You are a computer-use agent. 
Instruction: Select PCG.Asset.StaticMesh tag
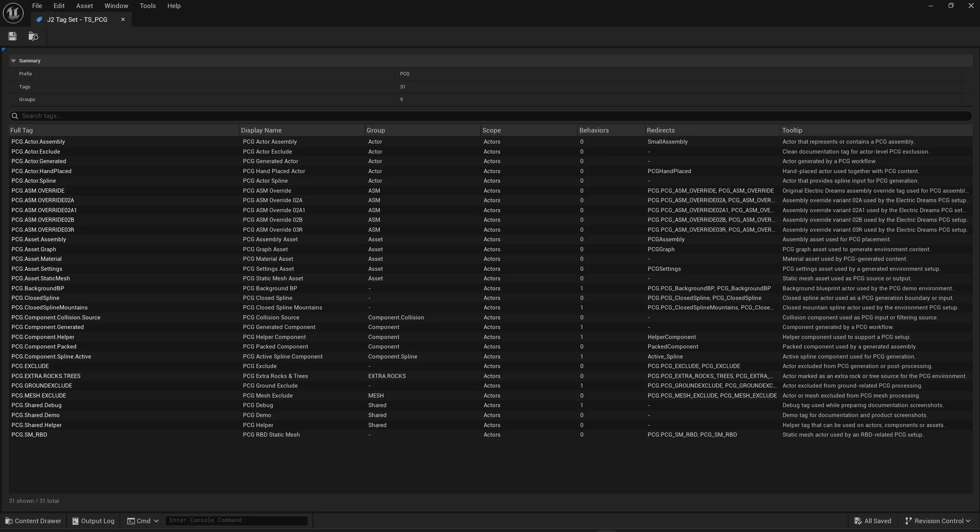(41, 278)
